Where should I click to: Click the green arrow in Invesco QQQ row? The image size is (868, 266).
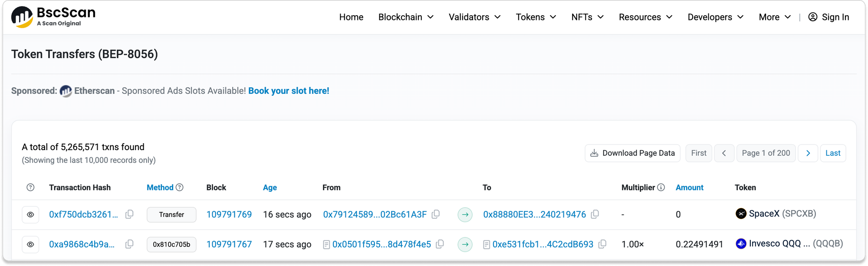(x=465, y=244)
